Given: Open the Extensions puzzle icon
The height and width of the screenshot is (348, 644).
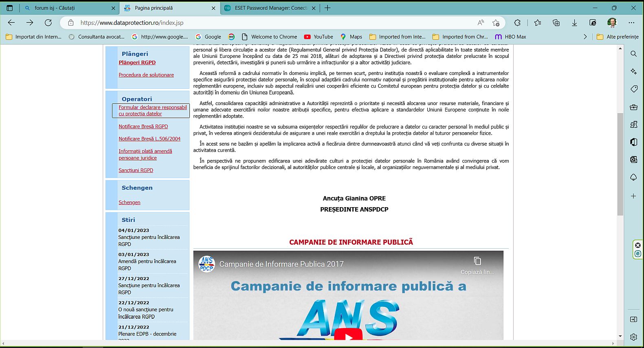Looking at the screenshot, I should pyautogui.click(x=517, y=23).
